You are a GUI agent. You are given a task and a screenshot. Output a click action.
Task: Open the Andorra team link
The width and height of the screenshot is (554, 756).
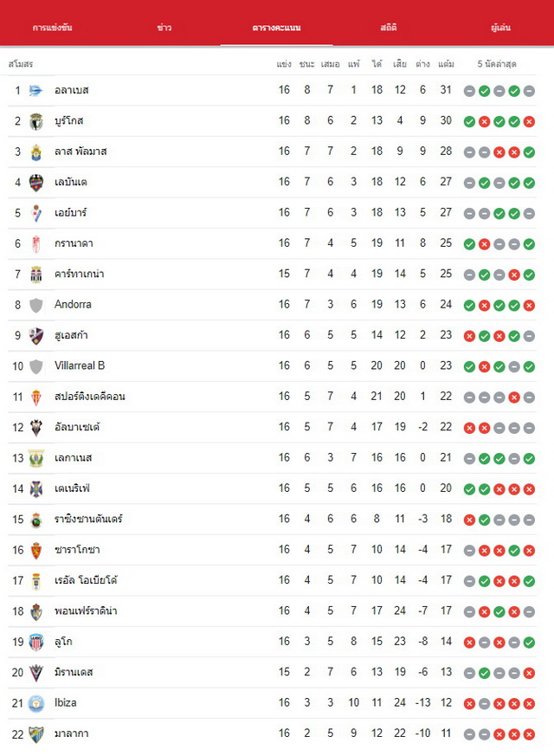(73, 304)
